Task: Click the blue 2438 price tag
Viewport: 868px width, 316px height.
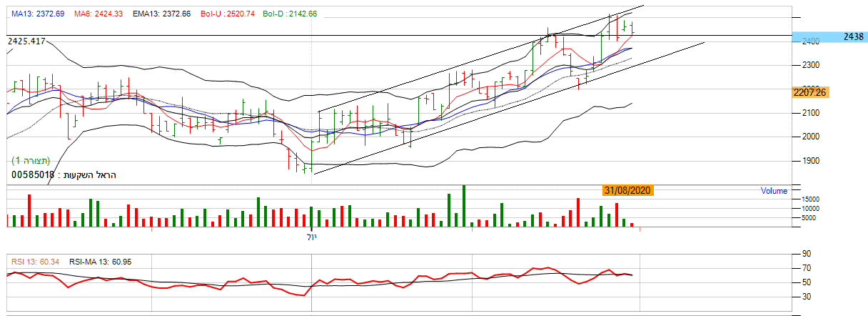Action: tap(829, 36)
